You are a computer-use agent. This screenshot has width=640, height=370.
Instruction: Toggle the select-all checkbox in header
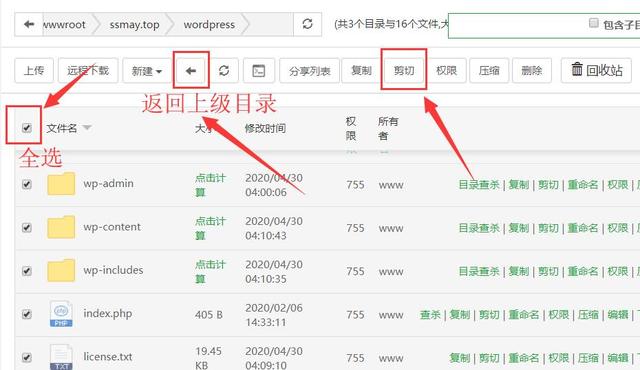coord(27,128)
